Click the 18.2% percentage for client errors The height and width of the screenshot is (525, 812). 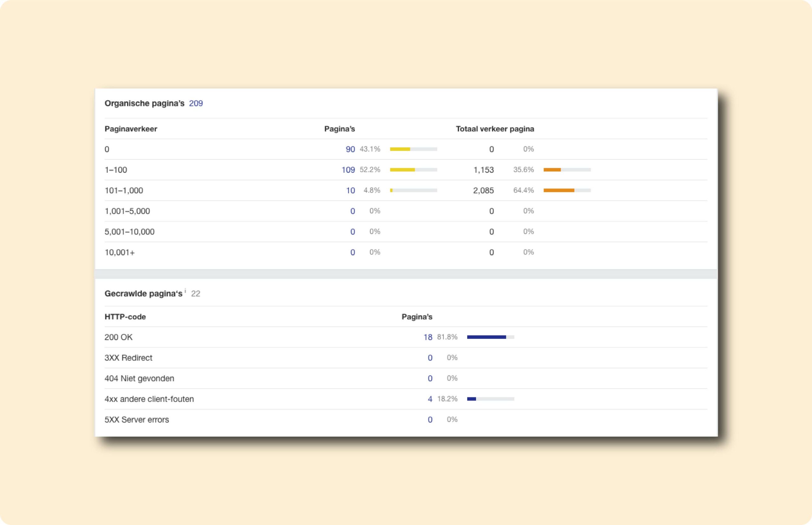pyautogui.click(x=447, y=399)
